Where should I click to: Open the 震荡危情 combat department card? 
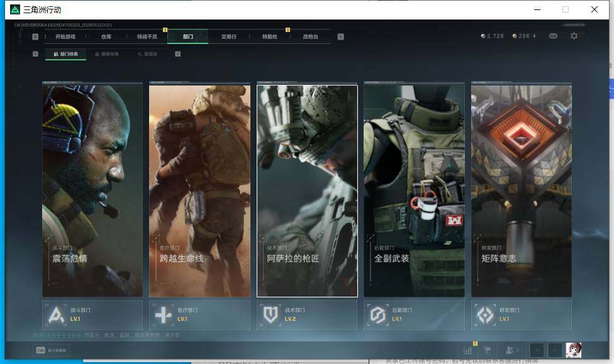point(92,190)
